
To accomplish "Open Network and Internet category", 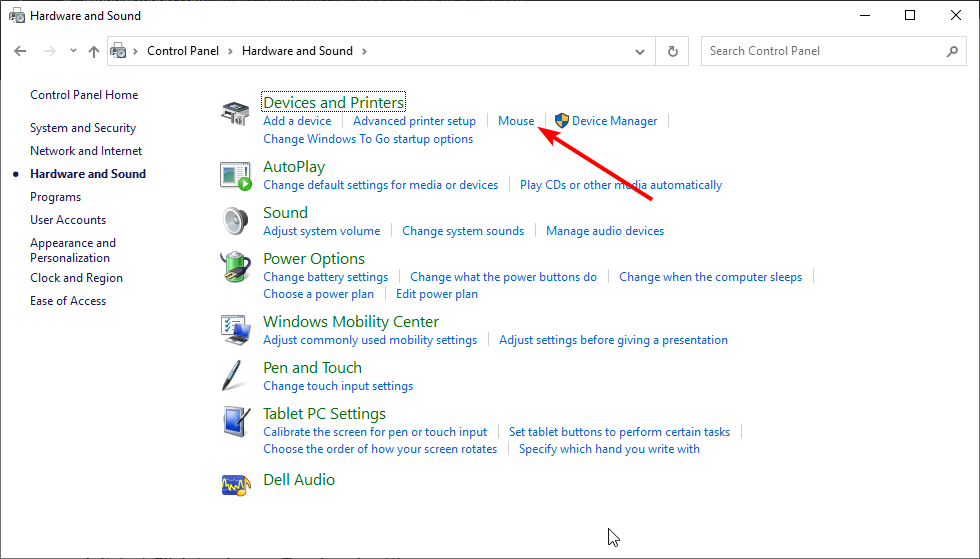I will [x=86, y=151].
